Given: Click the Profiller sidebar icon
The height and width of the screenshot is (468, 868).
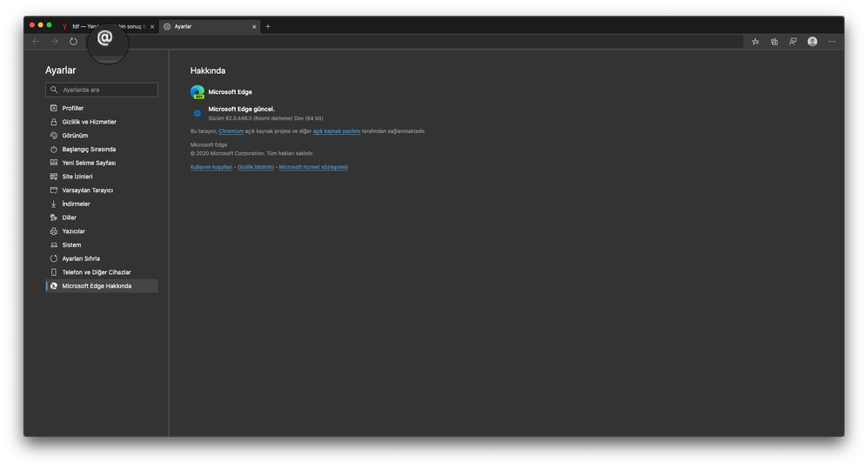Looking at the screenshot, I should 54,108.
